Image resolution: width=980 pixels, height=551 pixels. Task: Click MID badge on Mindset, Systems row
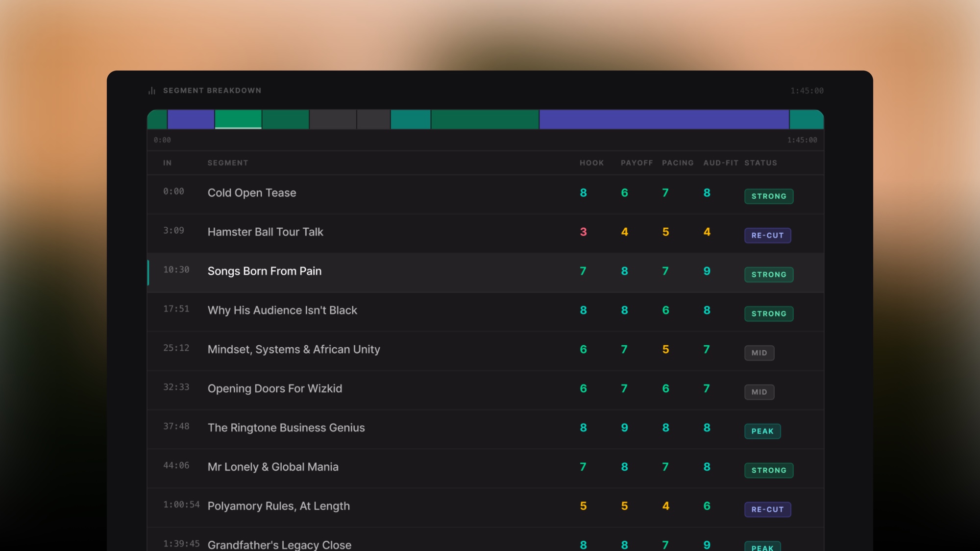point(759,353)
